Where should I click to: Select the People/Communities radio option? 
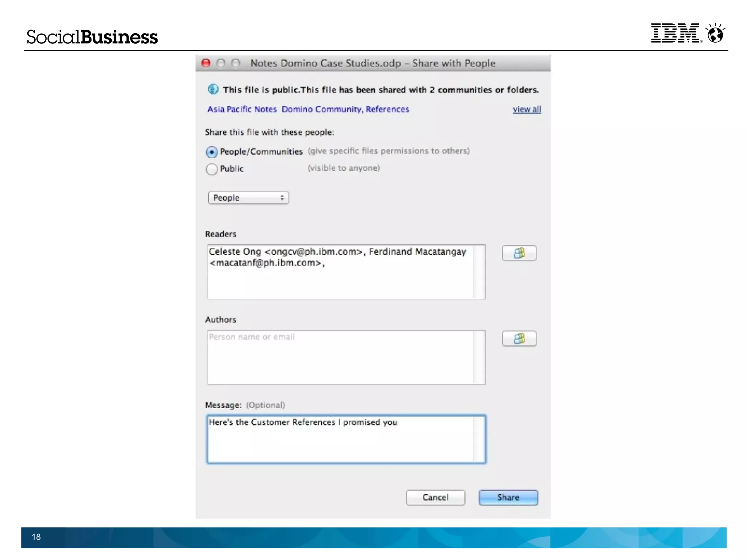pyautogui.click(x=212, y=152)
